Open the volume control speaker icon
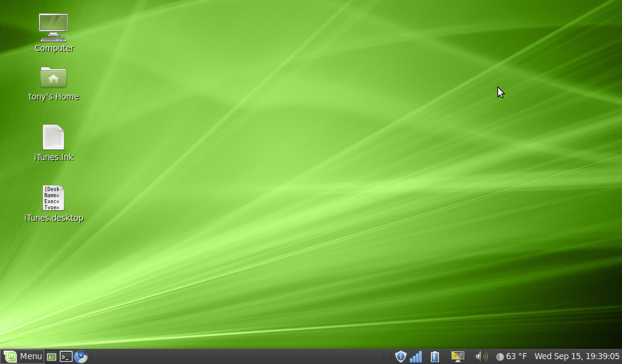 481,357
